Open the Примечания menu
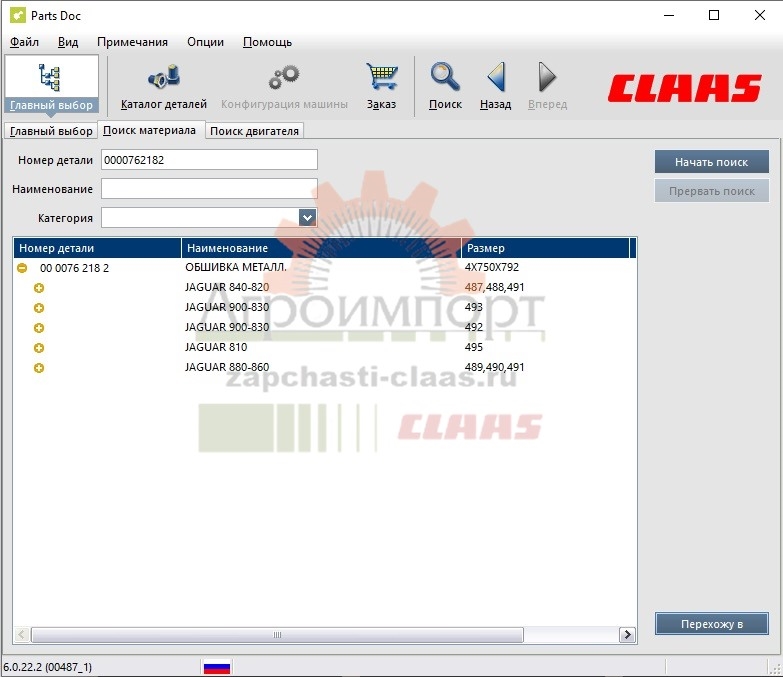 click(132, 42)
